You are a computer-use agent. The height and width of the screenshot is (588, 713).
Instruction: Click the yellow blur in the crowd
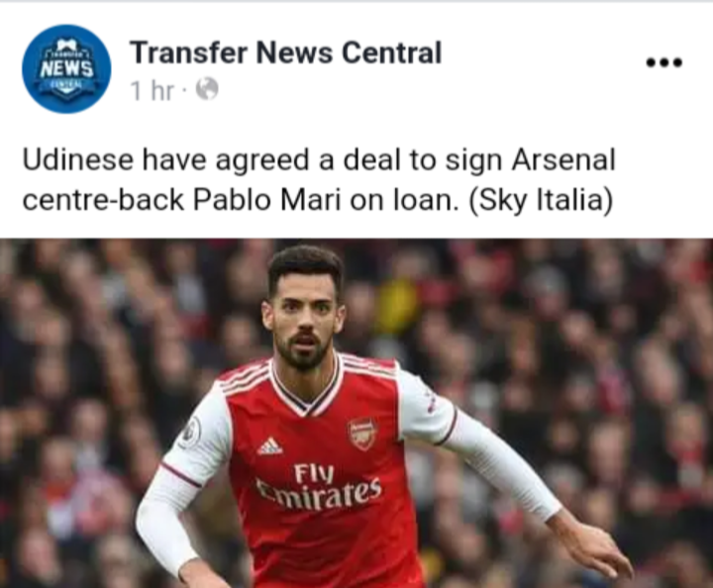[397, 301]
